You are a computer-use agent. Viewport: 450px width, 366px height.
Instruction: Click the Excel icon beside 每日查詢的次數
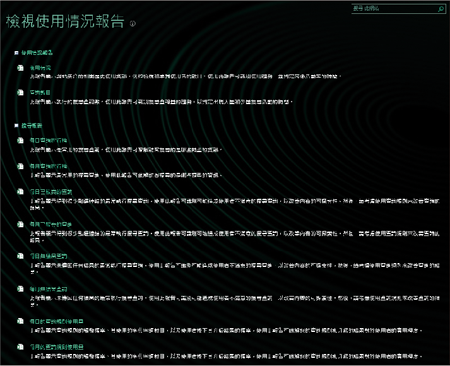click(20, 140)
